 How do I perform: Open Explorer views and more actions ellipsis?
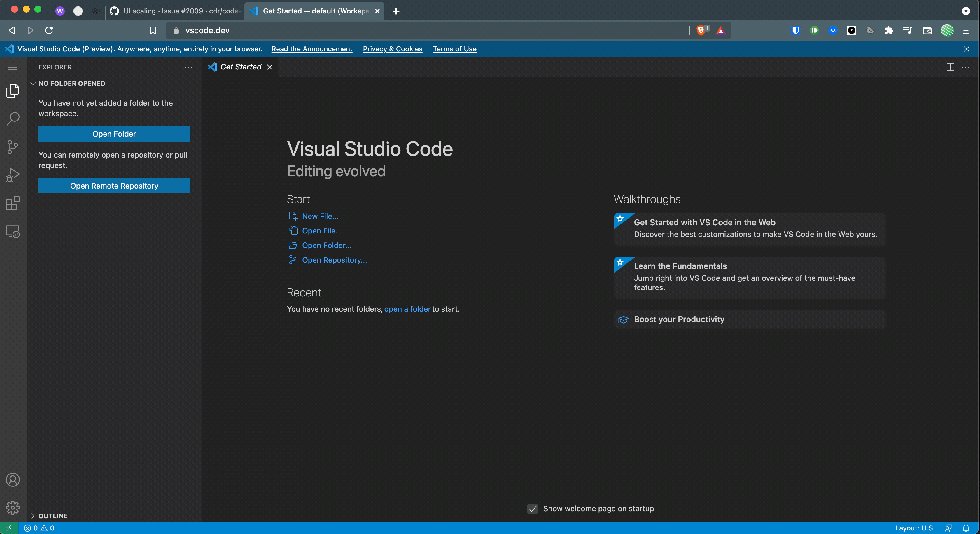pyautogui.click(x=188, y=67)
